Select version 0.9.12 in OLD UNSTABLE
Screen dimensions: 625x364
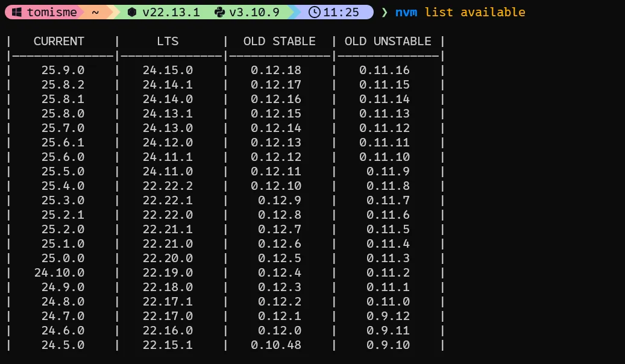point(388,316)
